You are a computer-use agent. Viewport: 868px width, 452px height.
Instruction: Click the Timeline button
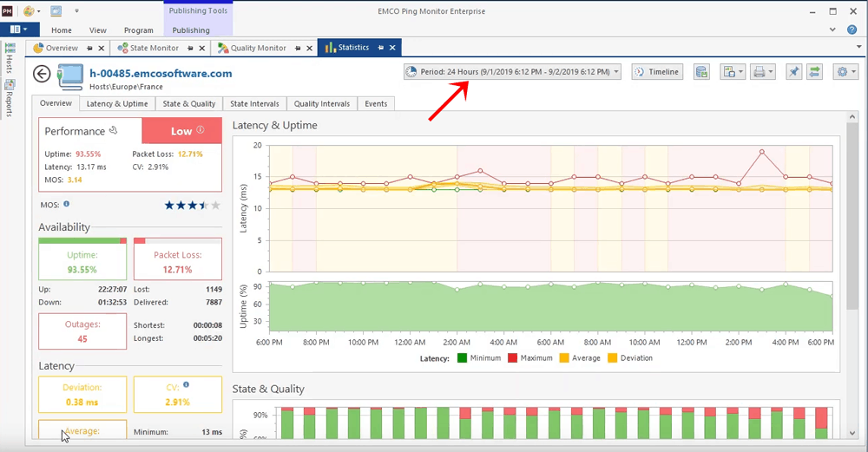657,72
